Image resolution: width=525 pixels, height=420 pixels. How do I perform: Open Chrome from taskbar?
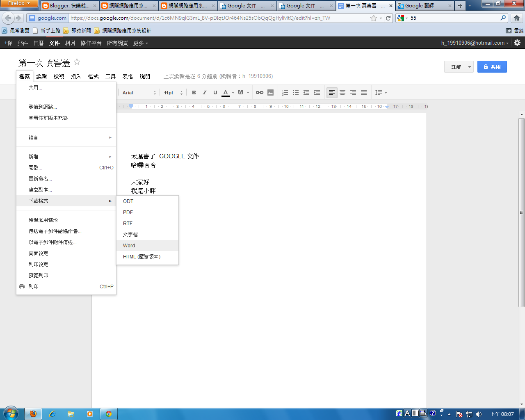[x=109, y=414]
